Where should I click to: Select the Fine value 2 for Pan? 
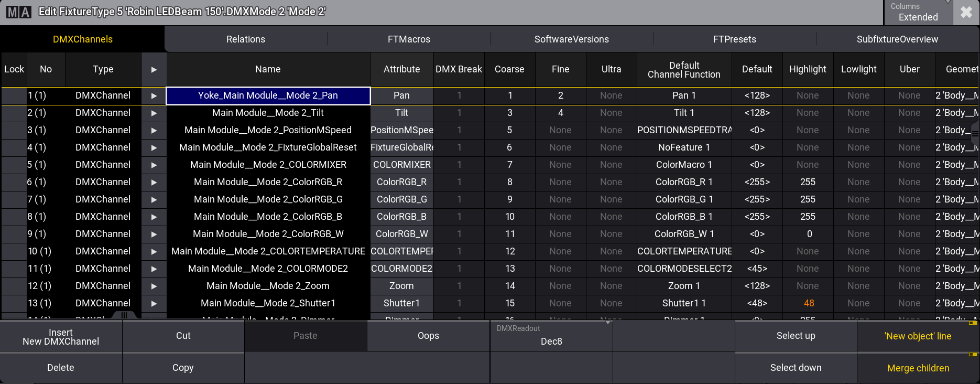[560, 95]
